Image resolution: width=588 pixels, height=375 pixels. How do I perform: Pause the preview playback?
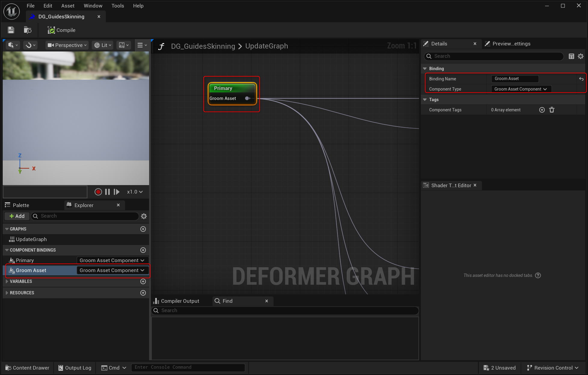[x=107, y=192]
